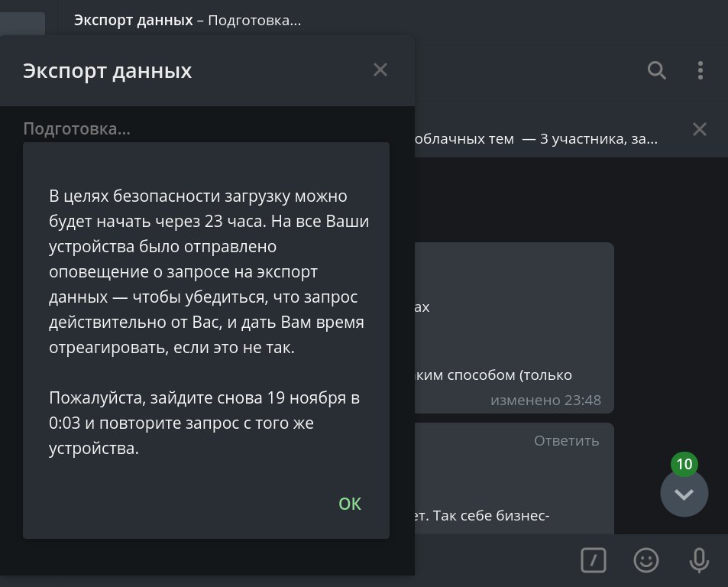728x587 pixels.
Task: Select the message edited at 23:48
Action: point(514,328)
